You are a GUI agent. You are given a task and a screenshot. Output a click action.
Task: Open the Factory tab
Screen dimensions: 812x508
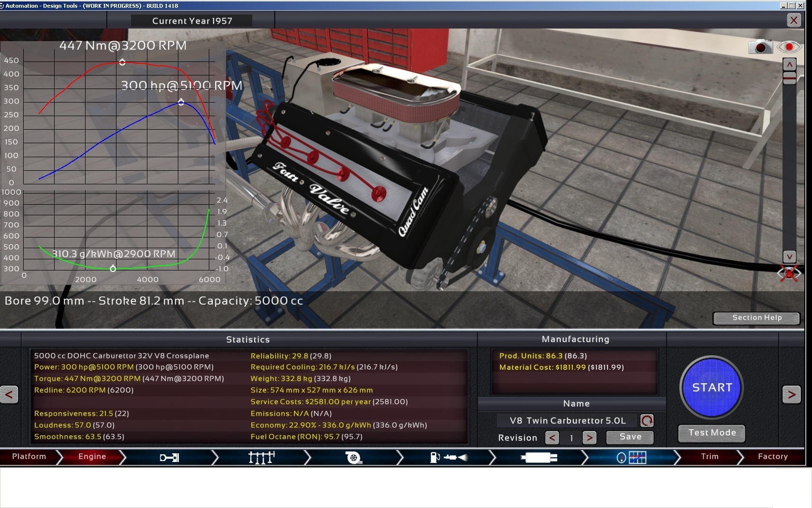coord(772,457)
